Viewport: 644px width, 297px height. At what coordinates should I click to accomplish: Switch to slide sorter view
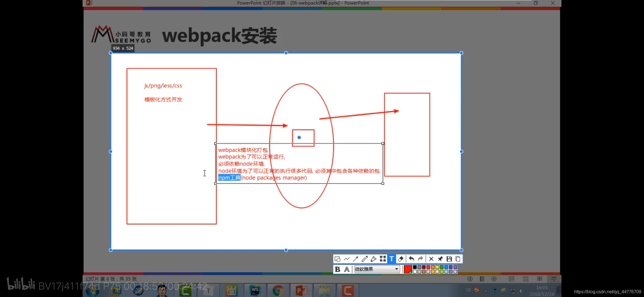pyautogui.click(x=525, y=279)
